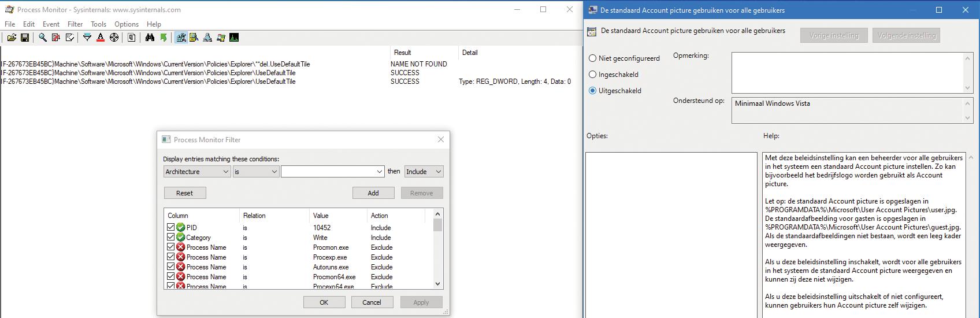Open the Filter menu
This screenshot has width=980, height=318.
pyautogui.click(x=75, y=24)
